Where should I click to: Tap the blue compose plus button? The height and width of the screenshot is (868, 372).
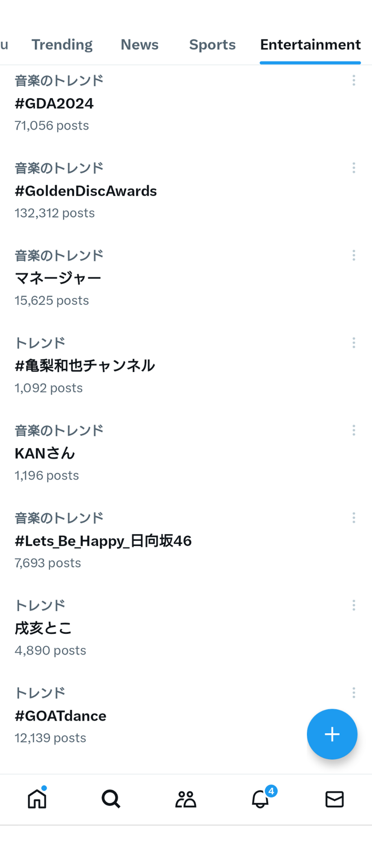point(332,734)
